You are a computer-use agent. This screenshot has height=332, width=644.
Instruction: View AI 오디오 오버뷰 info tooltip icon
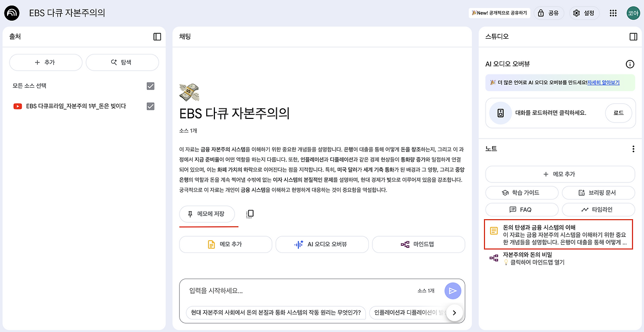[630, 64]
